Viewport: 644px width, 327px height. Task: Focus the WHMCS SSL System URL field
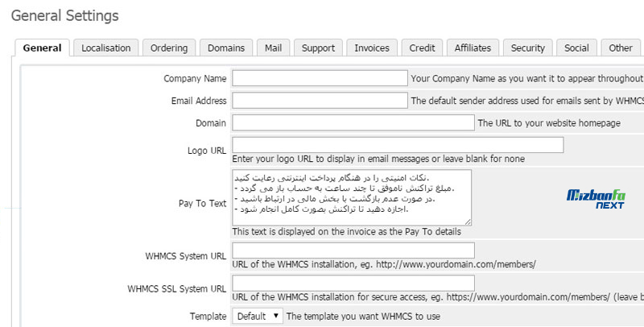(x=353, y=283)
